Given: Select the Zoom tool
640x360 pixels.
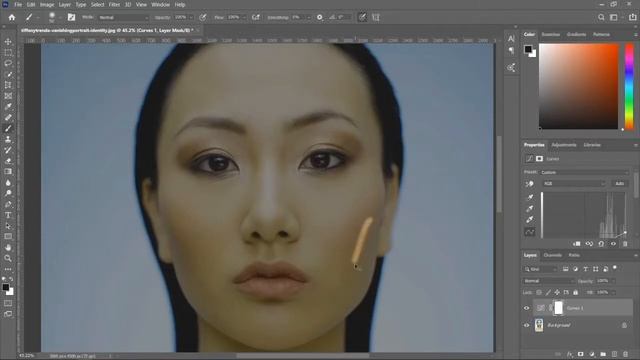Looking at the screenshot, I should (x=8, y=258).
